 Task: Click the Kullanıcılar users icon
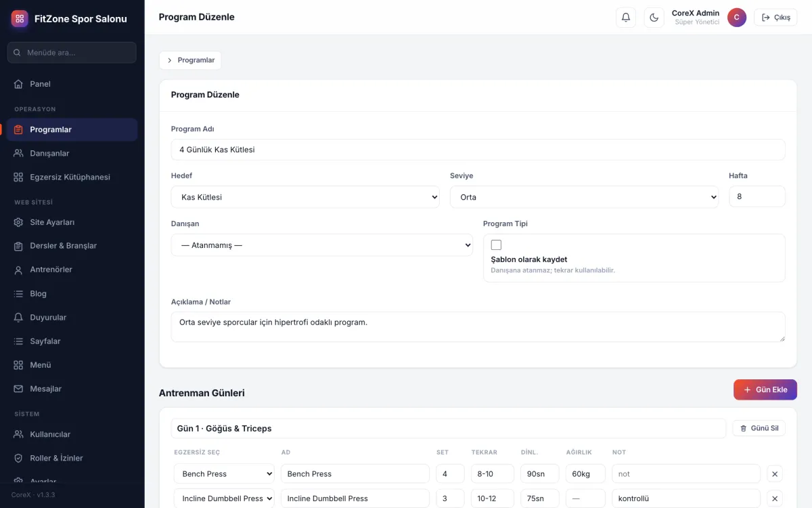coord(18,434)
